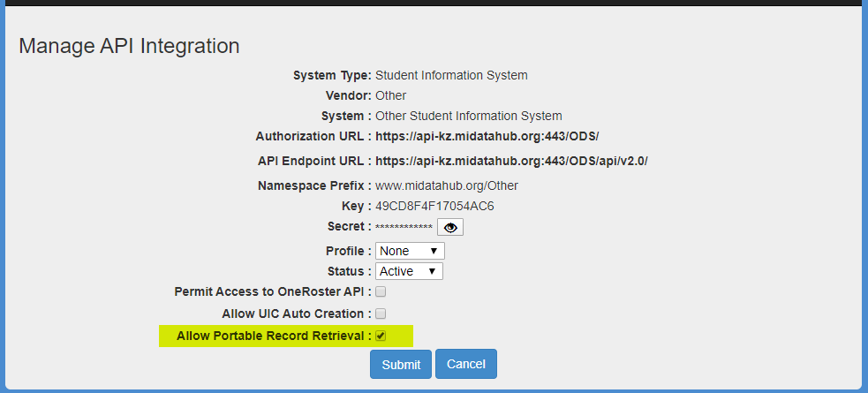This screenshot has width=868, height=393.
Task: Click the highlighted Allow Portable Record Retrieval label
Action: coord(274,336)
